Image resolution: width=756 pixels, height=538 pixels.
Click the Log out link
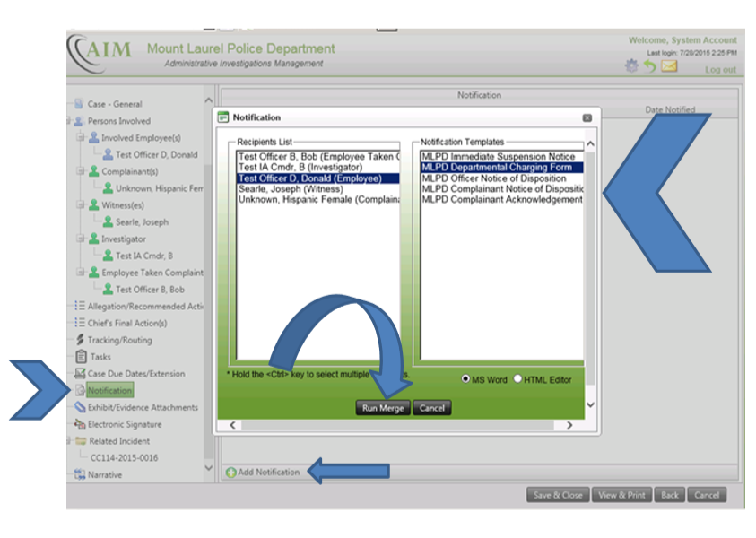pos(719,70)
